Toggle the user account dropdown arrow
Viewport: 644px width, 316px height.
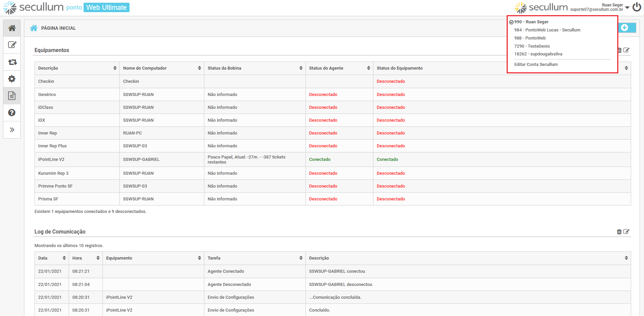click(x=627, y=7)
